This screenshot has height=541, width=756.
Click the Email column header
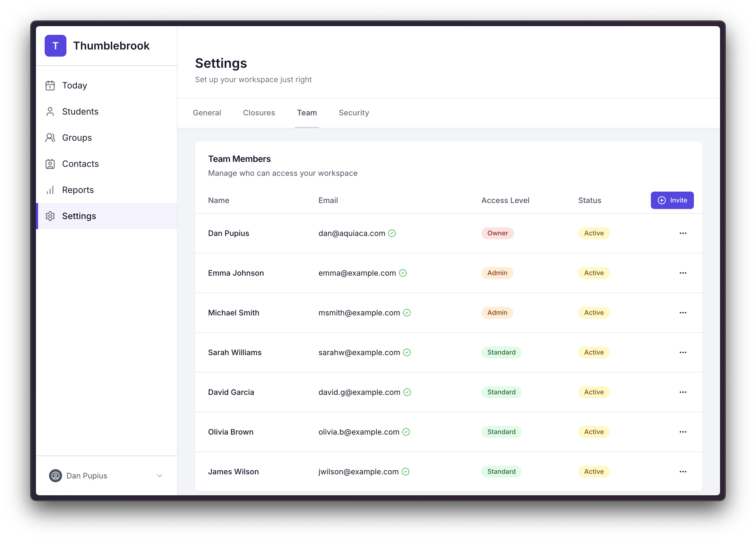[x=328, y=200]
